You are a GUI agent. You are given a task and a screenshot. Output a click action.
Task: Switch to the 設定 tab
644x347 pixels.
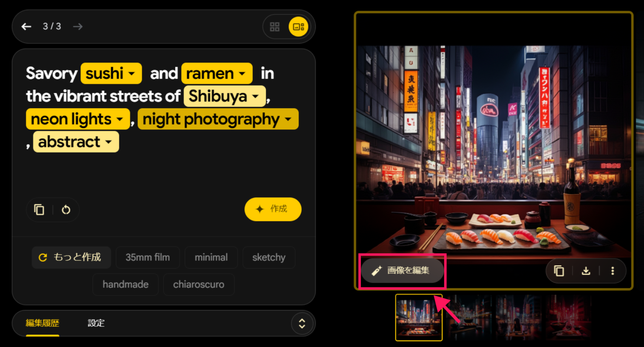(x=96, y=323)
